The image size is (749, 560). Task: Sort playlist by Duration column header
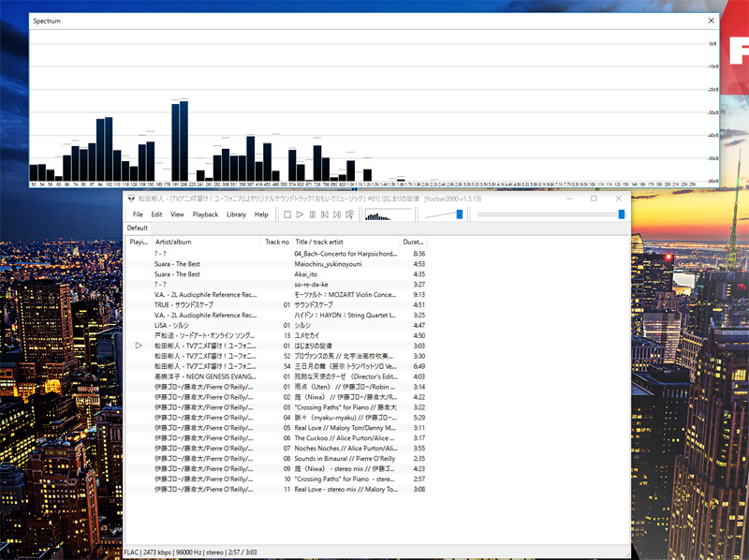(x=413, y=242)
